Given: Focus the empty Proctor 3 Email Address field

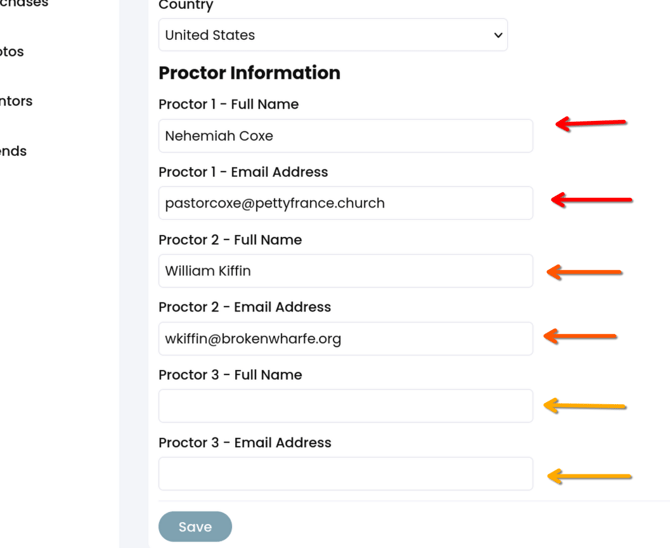Looking at the screenshot, I should point(345,474).
